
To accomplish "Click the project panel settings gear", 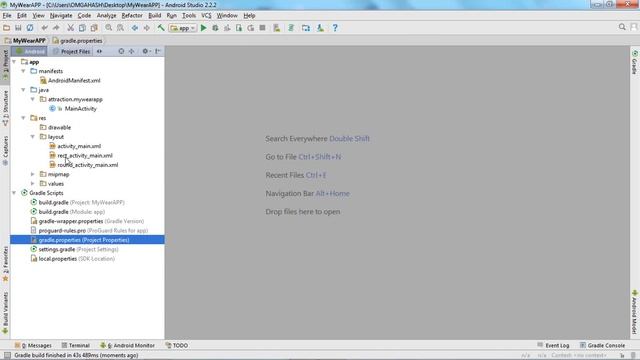I will click(145, 51).
